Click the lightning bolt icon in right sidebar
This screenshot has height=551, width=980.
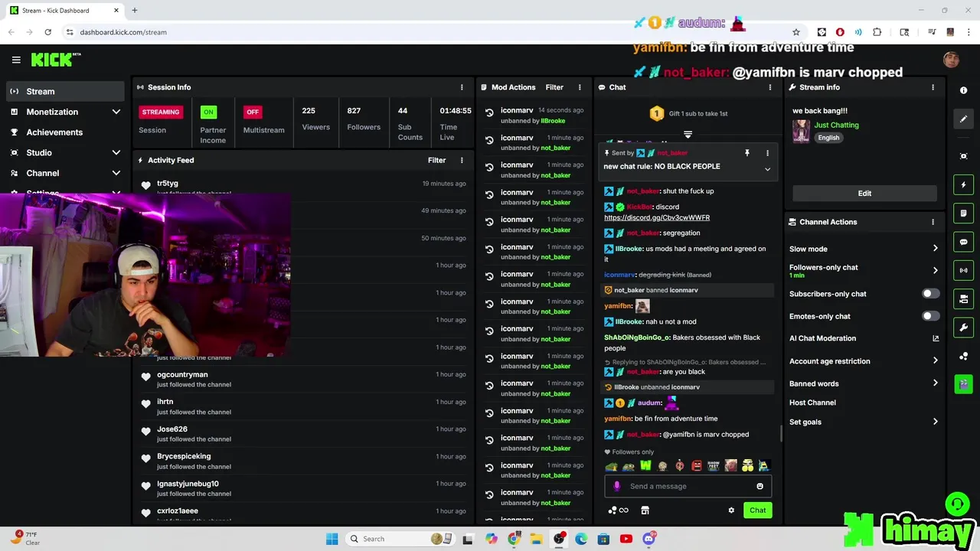click(964, 184)
